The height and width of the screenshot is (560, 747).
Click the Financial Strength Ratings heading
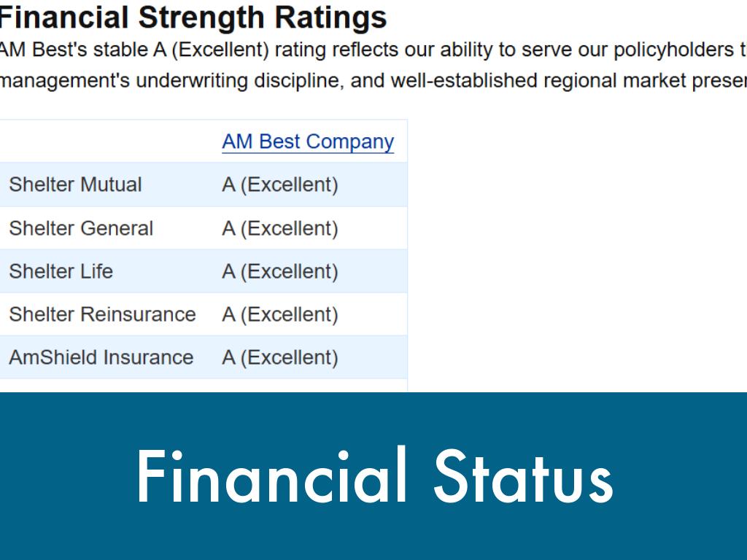click(193, 17)
